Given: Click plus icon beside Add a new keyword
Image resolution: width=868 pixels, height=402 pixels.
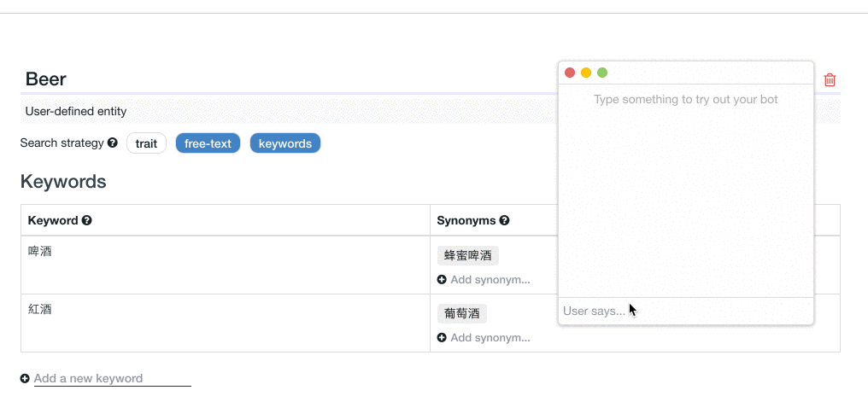Looking at the screenshot, I should point(25,378).
